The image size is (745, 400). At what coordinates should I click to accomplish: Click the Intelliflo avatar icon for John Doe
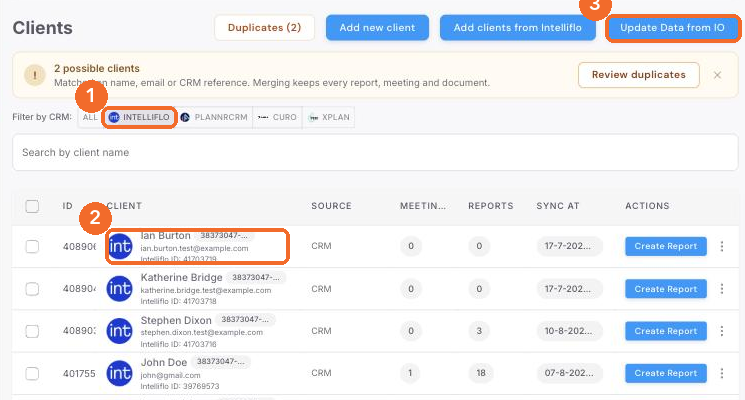coord(119,373)
